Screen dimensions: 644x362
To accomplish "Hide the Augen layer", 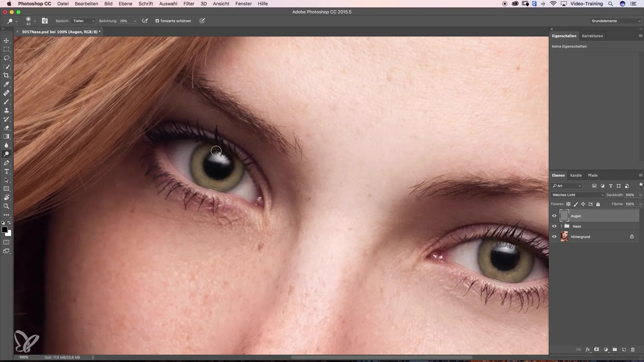I will click(554, 216).
